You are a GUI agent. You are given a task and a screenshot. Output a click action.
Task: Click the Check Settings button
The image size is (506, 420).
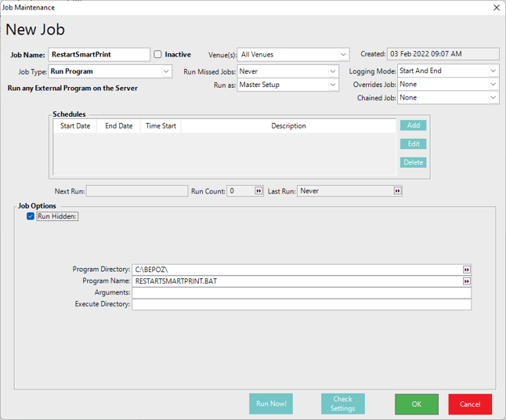tap(342, 404)
